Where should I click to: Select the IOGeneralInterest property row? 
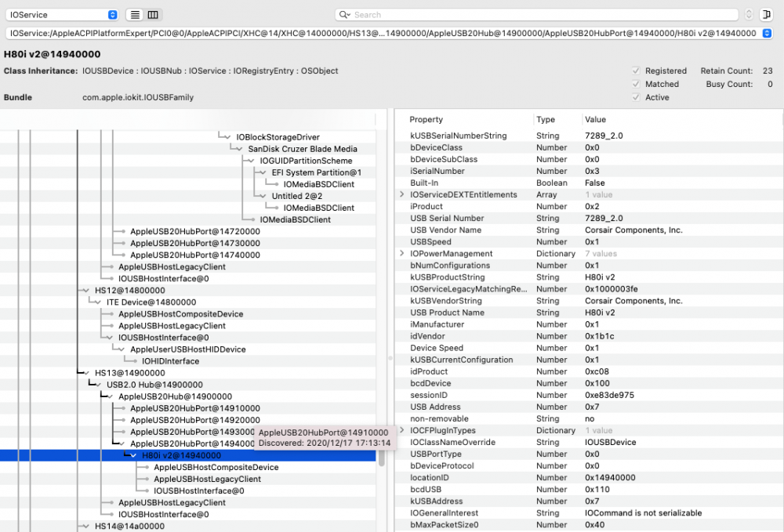pyautogui.click(x=589, y=513)
